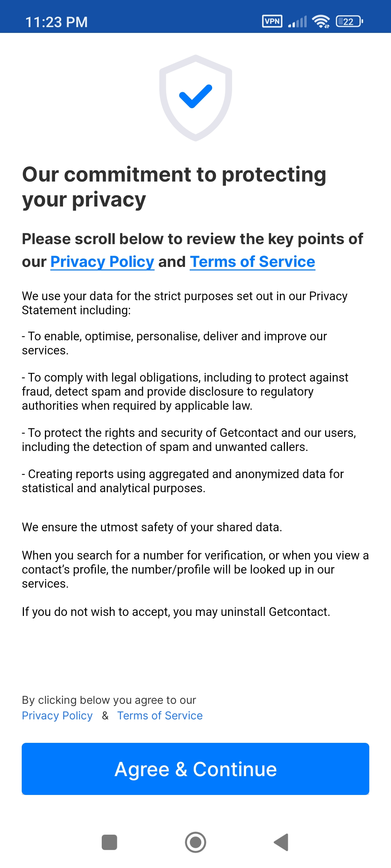
Task: Tap the 'By clicking below you agree' text
Action: coord(109,700)
